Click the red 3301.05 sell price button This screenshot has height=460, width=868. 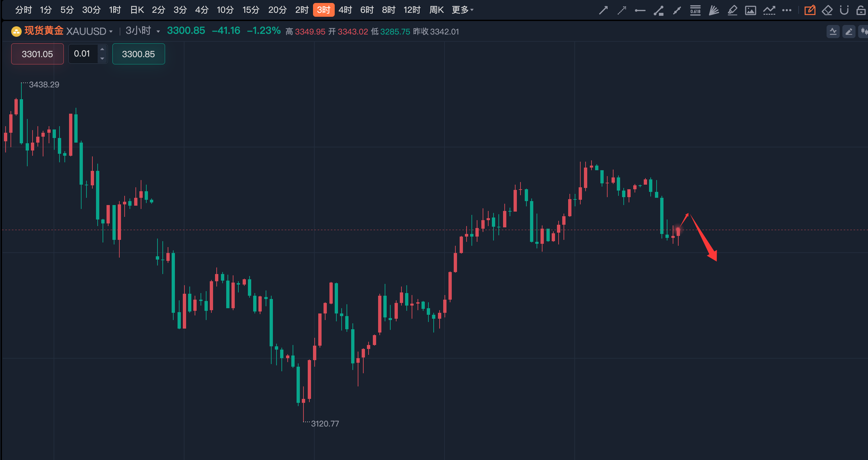[x=37, y=54]
